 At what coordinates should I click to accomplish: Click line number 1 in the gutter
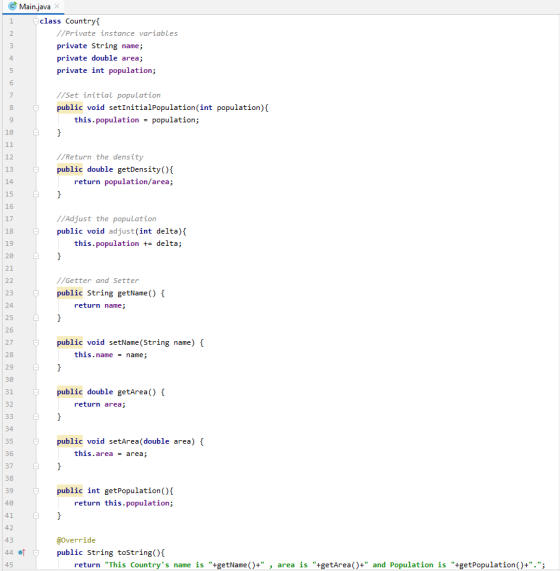pos(11,21)
